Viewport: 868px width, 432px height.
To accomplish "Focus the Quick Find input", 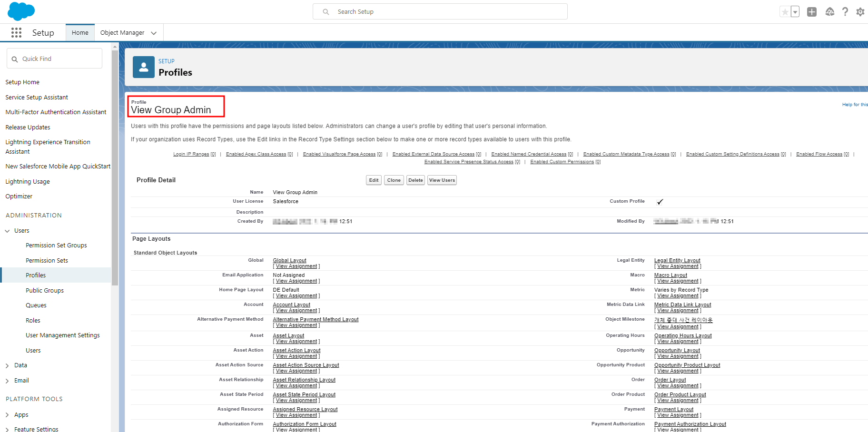I will [x=54, y=59].
